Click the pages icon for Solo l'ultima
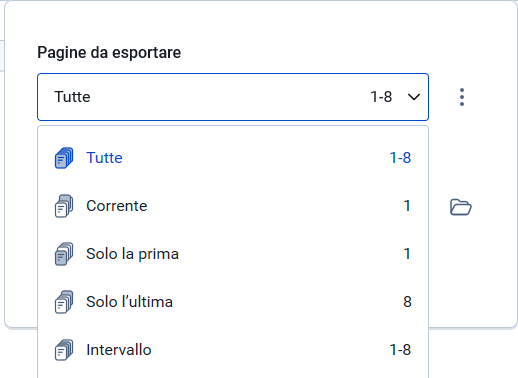The image size is (518, 378). [x=64, y=302]
